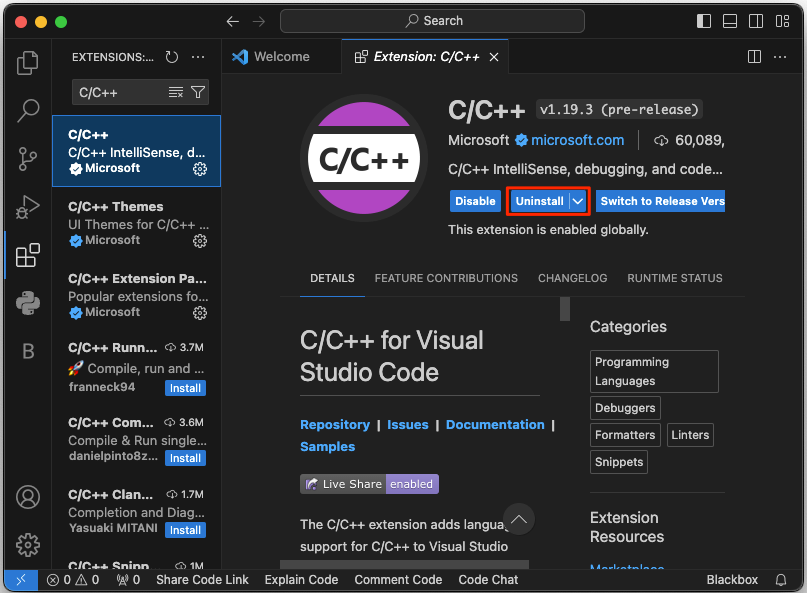This screenshot has width=807, height=593.
Task: Toggle the primary side bar
Action: tap(704, 21)
